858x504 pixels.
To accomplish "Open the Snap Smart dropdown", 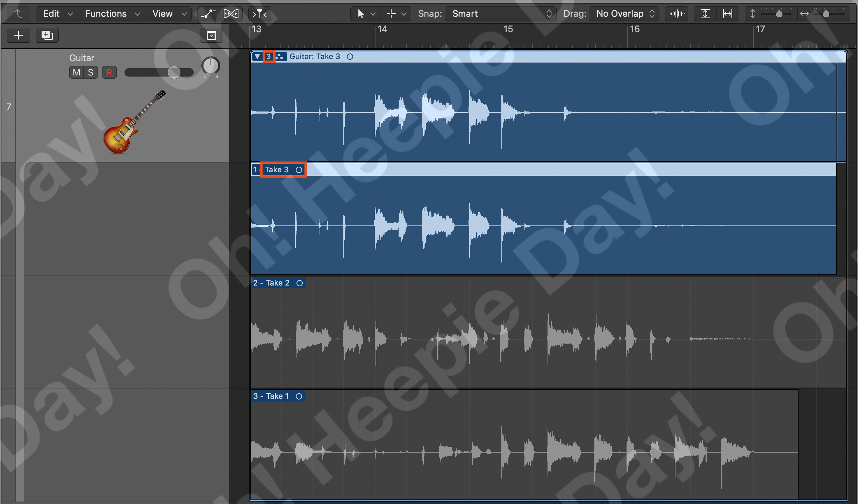I will point(501,14).
